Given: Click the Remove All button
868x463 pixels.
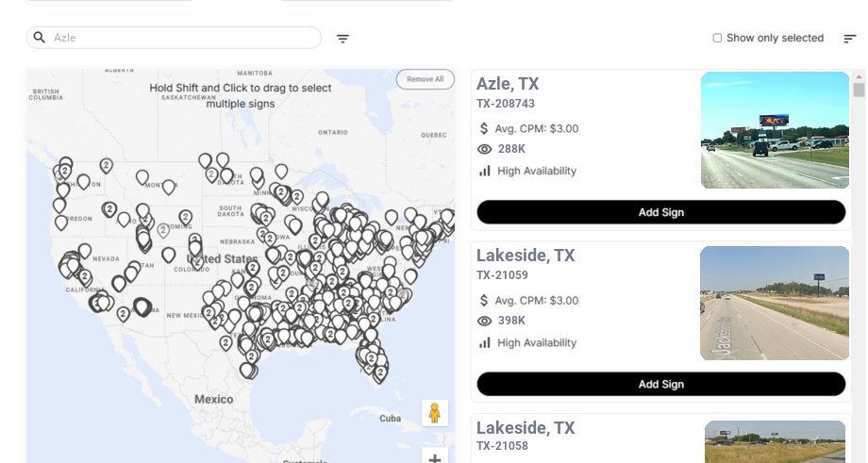Looking at the screenshot, I should (x=426, y=79).
